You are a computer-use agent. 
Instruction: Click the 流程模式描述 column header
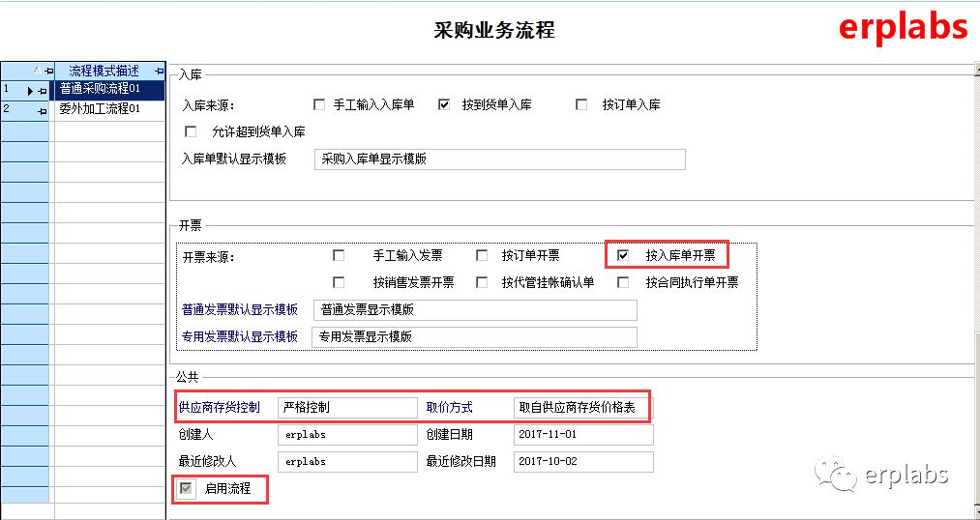pyautogui.click(x=107, y=71)
